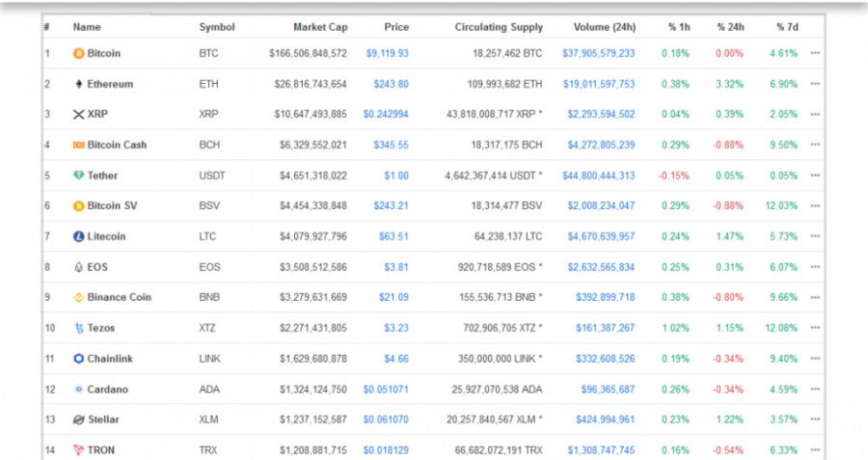
Task: Open the Tether name link
Action: [102, 176]
